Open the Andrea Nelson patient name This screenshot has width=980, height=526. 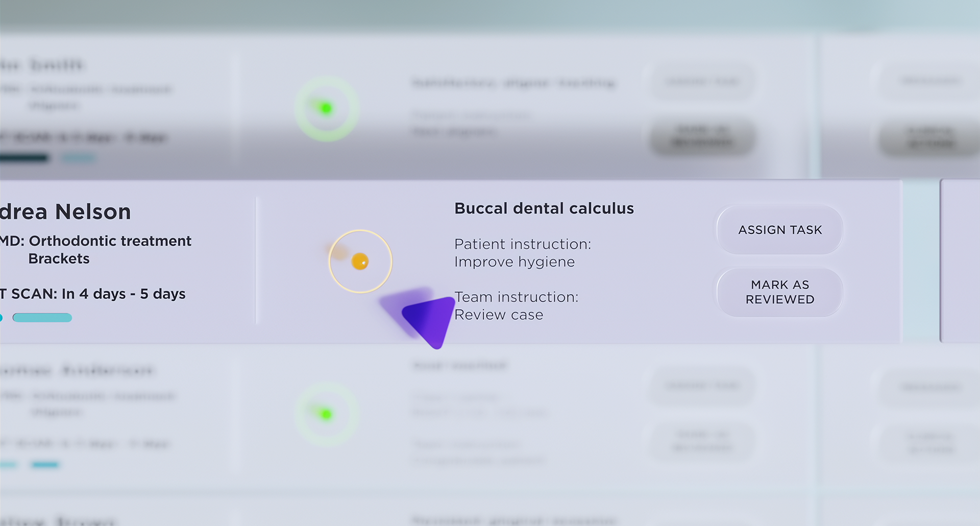pos(65,211)
